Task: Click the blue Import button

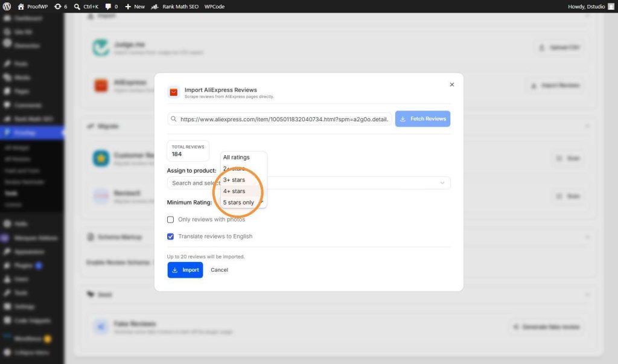Action: coord(185,270)
